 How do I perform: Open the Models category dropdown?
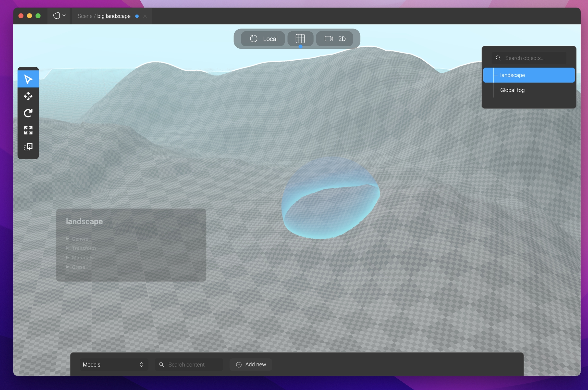[113, 365]
